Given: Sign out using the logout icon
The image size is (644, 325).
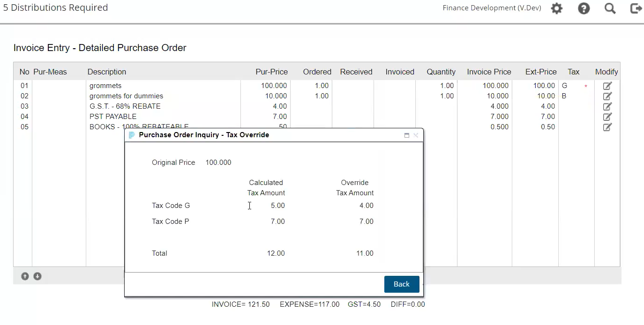Looking at the screenshot, I should coord(636,8).
